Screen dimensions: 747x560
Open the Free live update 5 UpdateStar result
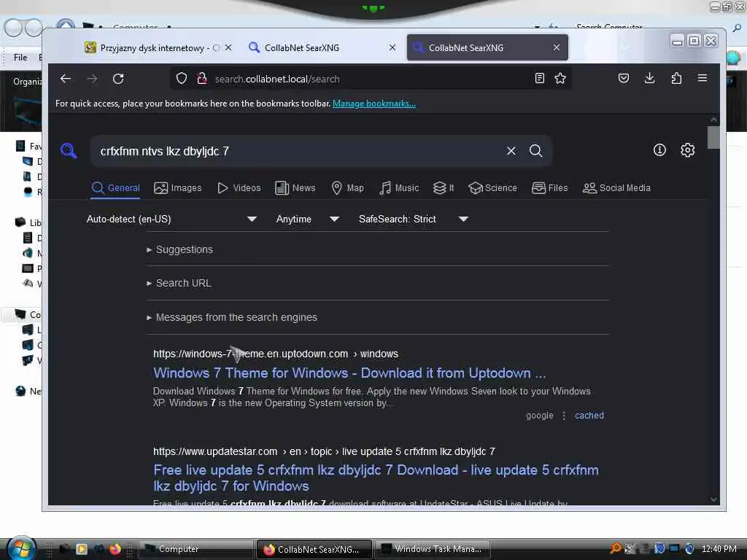click(376, 478)
